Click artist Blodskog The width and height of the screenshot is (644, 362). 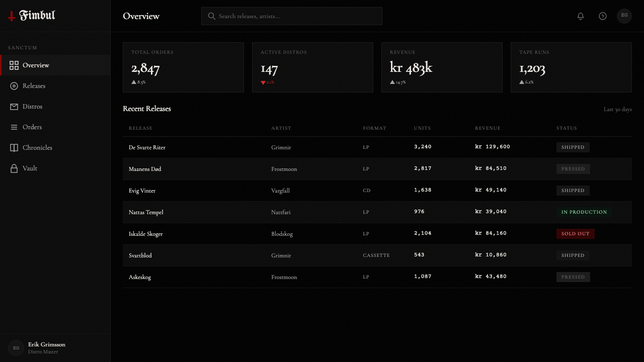pos(282,234)
